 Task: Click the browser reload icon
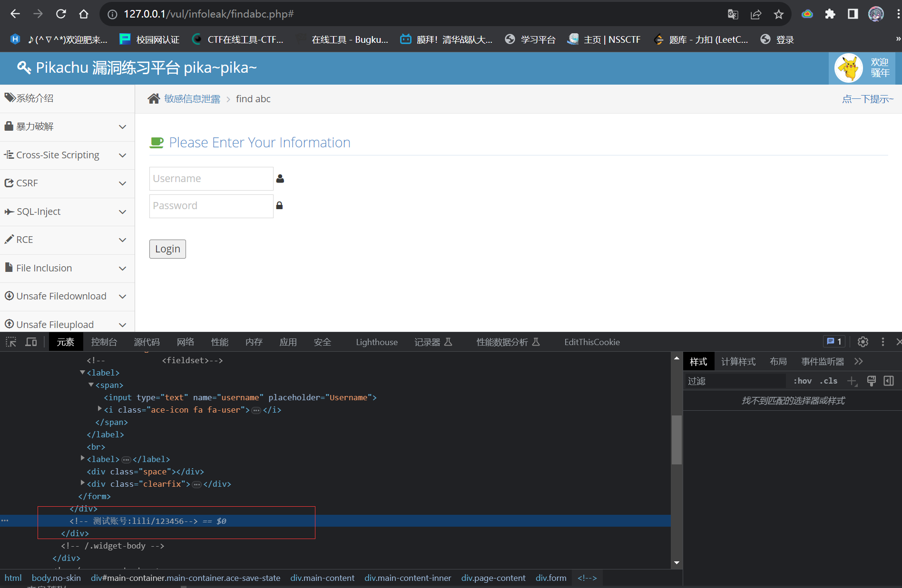(61, 14)
